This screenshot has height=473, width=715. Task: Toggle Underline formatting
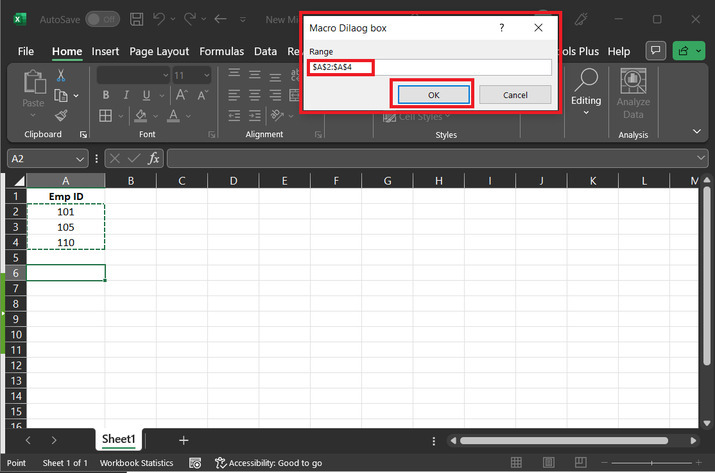[x=146, y=95]
